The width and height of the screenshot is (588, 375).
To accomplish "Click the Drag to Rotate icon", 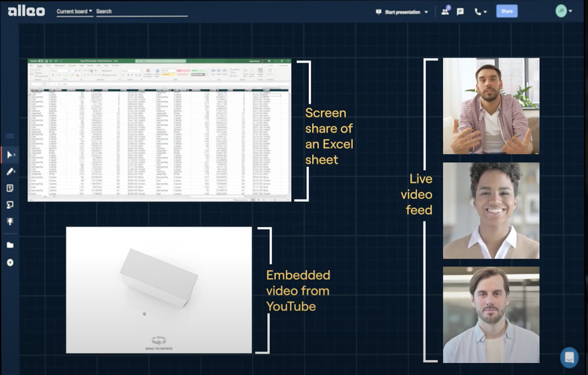I will tap(159, 340).
